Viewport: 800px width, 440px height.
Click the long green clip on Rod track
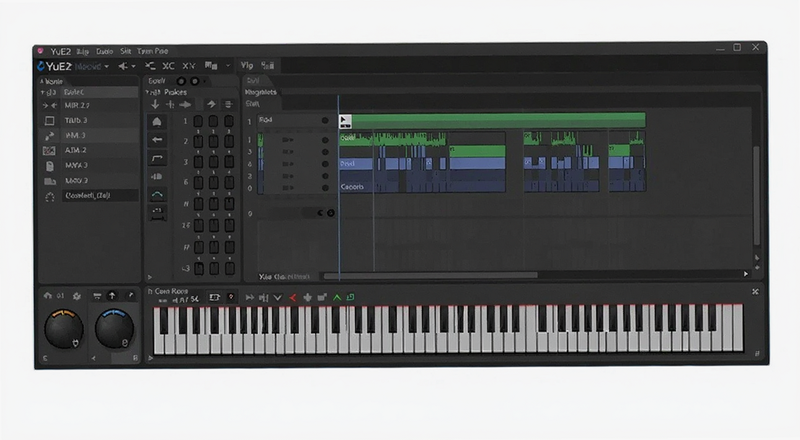[x=493, y=120]
